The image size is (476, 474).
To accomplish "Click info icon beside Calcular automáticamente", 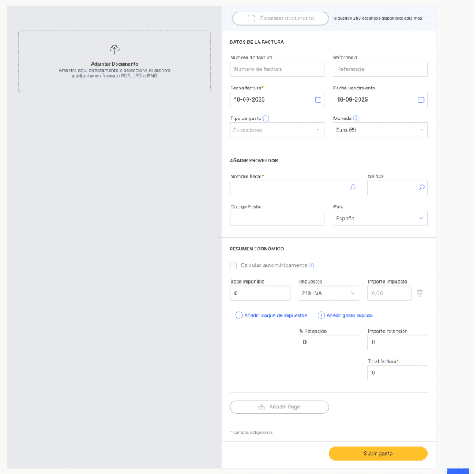I will click(311, 266).
